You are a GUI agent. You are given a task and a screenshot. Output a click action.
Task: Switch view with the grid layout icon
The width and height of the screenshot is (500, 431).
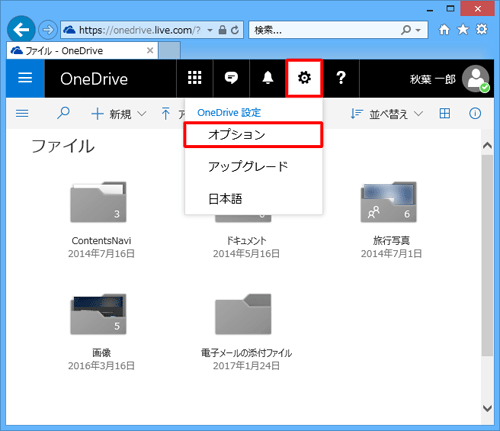point(445,113)
